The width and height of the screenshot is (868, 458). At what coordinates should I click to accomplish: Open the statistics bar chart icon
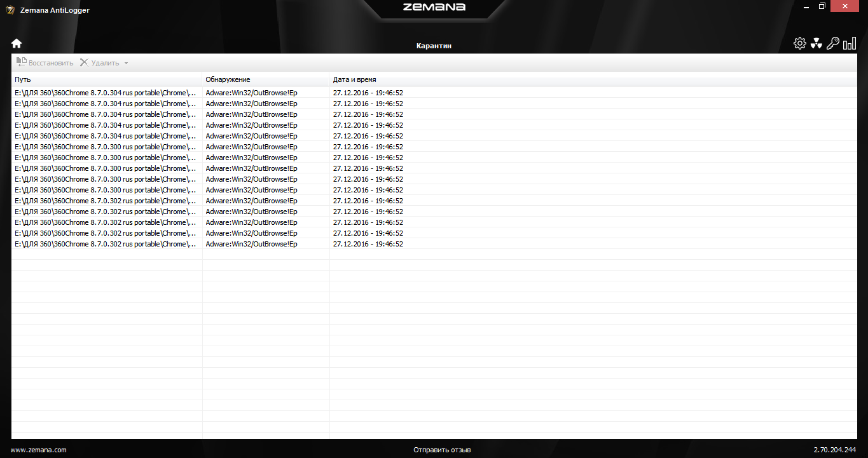[x=850, y=43]
